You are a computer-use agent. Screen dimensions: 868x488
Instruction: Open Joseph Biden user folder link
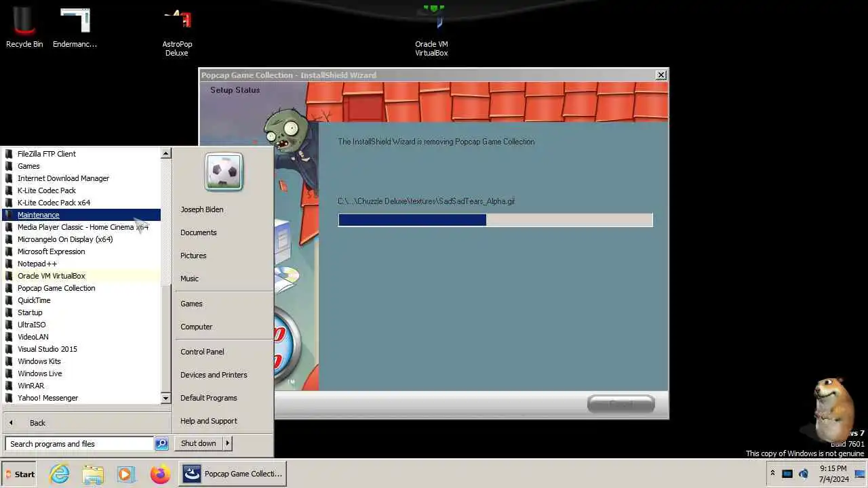pyautogui.click(x=202, y=209)
